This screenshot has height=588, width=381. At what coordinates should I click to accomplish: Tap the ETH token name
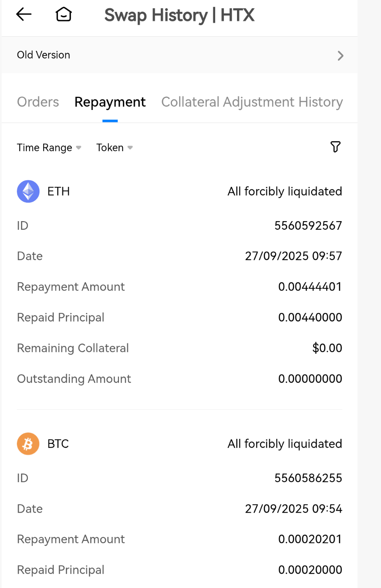pos(58,191)
